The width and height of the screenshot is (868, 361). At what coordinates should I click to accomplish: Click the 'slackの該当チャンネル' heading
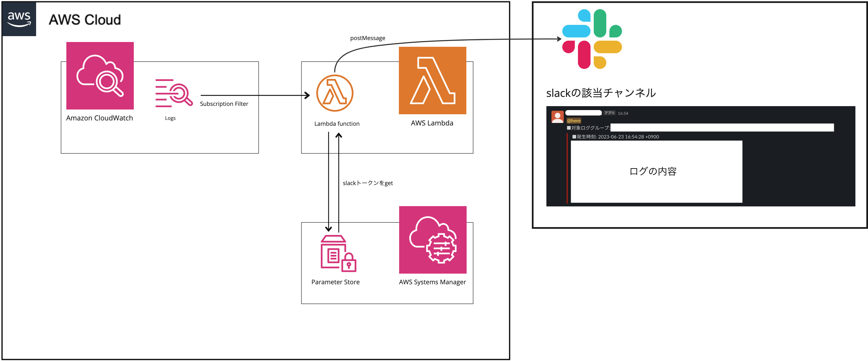[x=601, y=93]
